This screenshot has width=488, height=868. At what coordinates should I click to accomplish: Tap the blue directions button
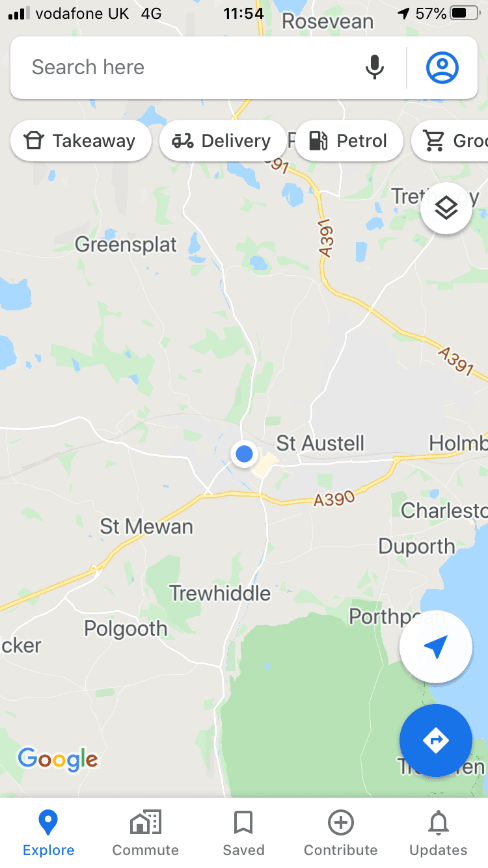coord(436,740)
